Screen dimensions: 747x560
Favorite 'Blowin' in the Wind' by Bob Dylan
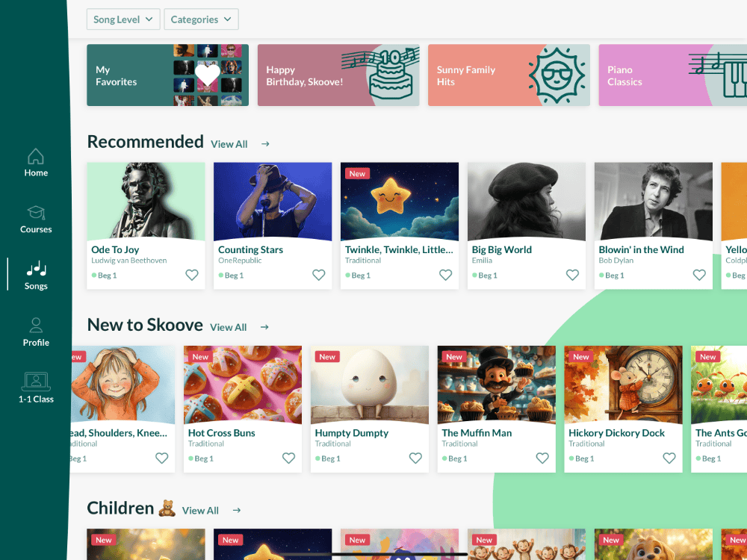pos(699,275)
